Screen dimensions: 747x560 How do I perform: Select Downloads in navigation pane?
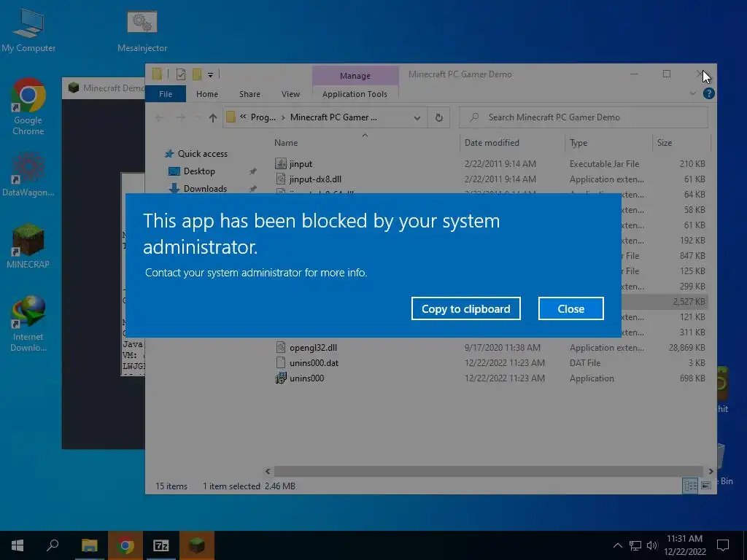pyautogui.click(x=205, y=189)
